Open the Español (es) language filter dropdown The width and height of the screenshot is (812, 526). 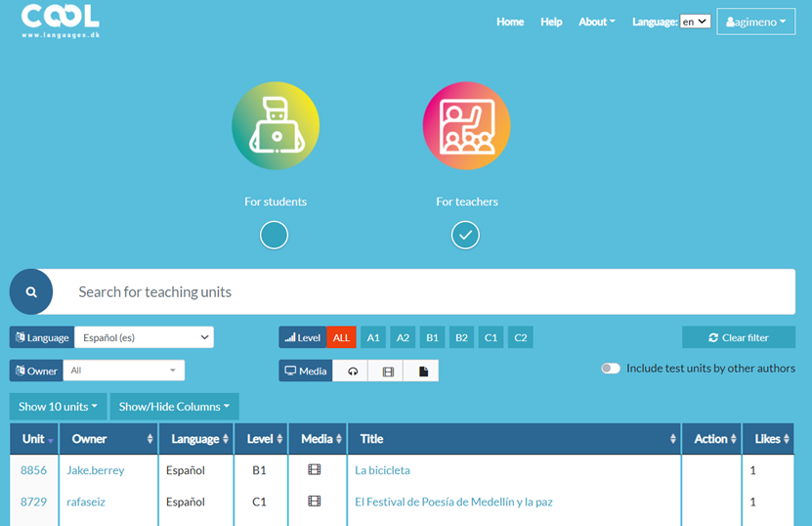point(144,337)
